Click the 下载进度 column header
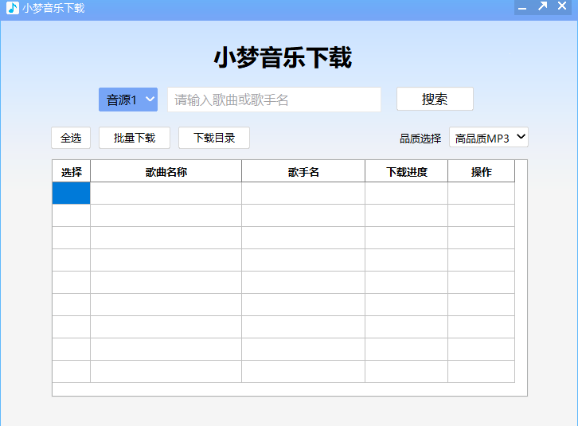579x426 pixels. [406, 172]
